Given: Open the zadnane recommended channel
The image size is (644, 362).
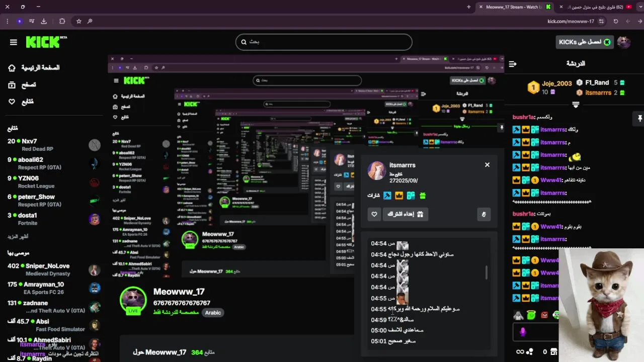Looking at the screenshot, I should 53,307.
